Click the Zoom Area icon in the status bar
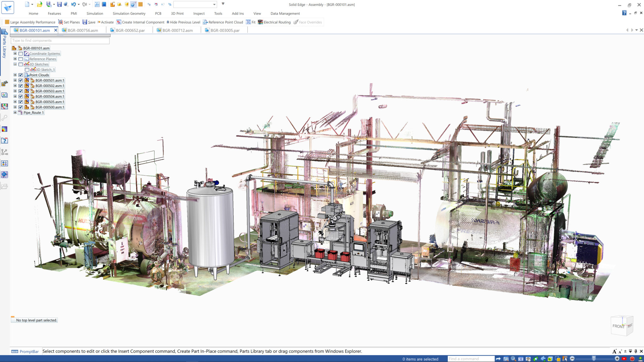The width and height of the screenshot is (644, 362). click(x=506, y=359)
